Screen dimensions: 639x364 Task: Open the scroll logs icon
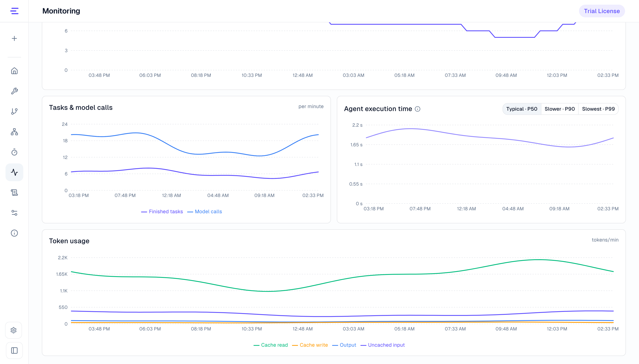click(x=14, y=193)
